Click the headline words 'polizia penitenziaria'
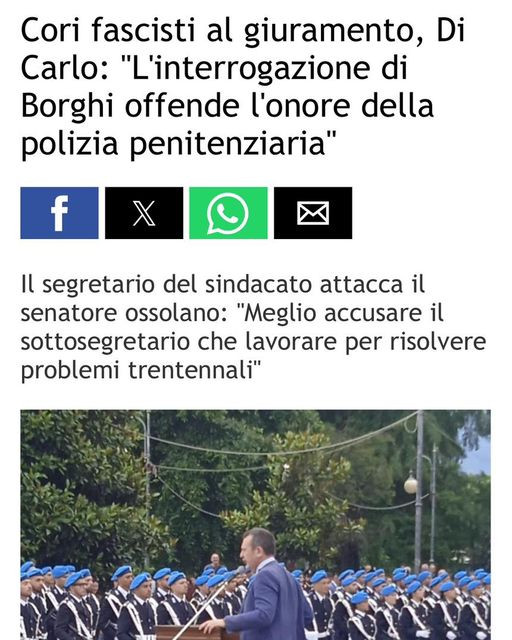Screen dimensions: 512x640 tap(174, 144)
